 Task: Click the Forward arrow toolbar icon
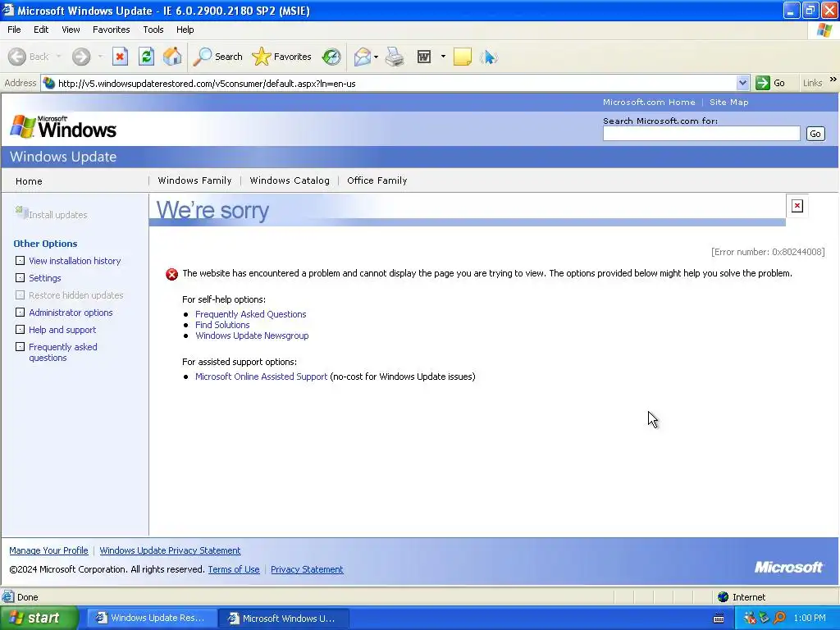[81, 57]
